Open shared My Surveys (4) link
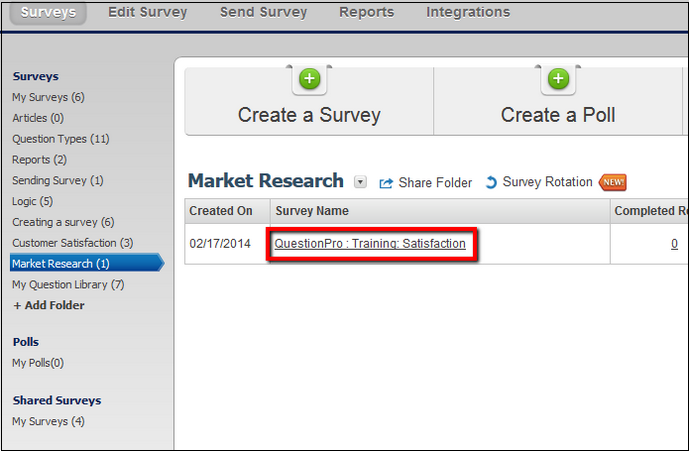This screenshot has height=451, width=689. [48, 421]
